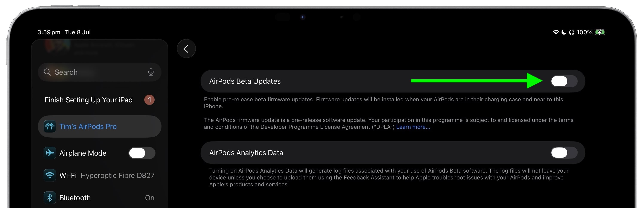
Task: Open Wi-Fi settings via its icon
Action: pyautogui.click(x=50, y=176)
